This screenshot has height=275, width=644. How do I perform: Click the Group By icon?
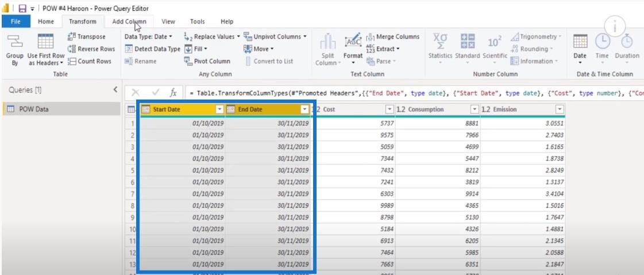[15, 41]
